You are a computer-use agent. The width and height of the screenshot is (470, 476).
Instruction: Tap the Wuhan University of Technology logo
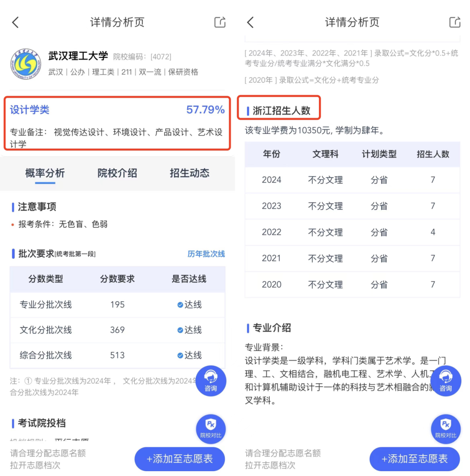pyautogui.click(x=26, y=64)
